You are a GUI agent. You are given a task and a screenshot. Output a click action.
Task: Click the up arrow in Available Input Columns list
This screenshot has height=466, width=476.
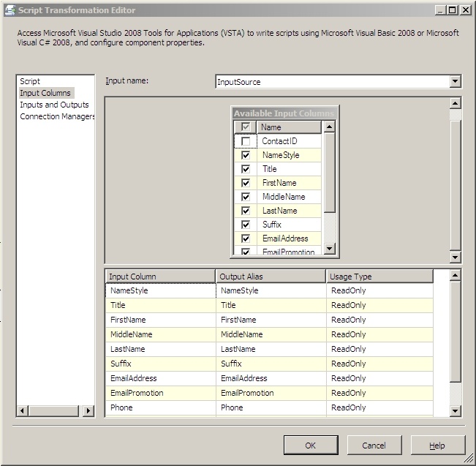pyautogui.click(x=329, y=127)
